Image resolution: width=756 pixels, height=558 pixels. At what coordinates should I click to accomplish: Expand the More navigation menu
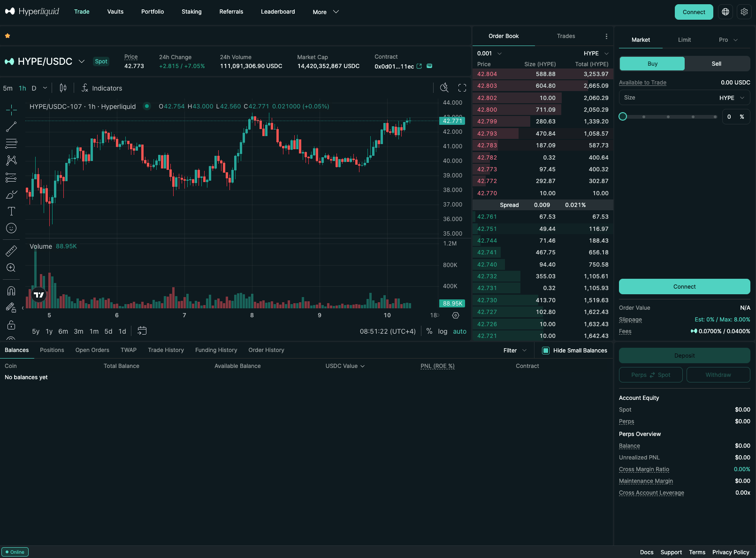(x=326, y=12)
